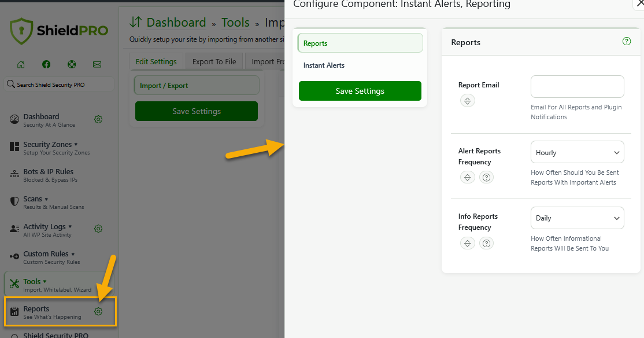
Task: Open Reports sidebar link
Action: click(36, 309)
